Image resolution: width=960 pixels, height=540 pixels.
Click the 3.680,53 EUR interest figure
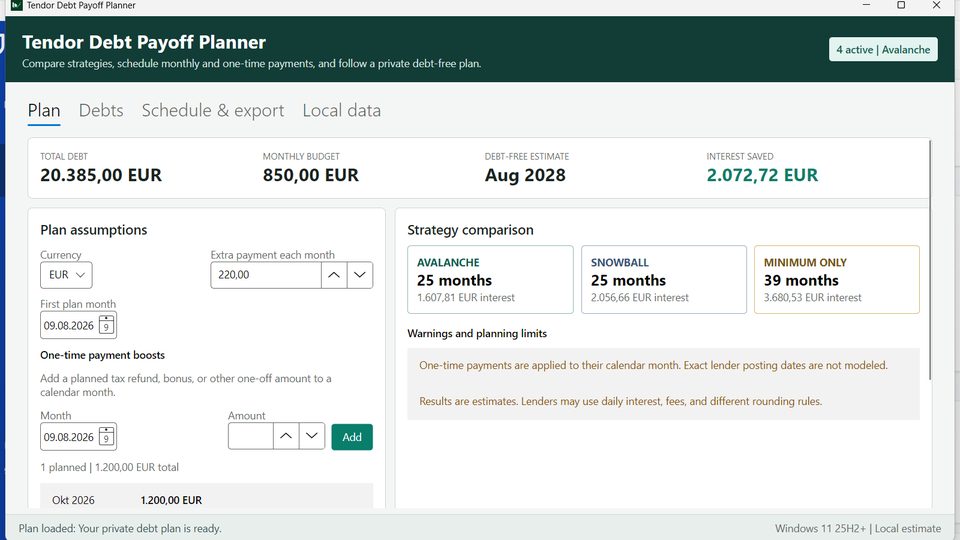pyautogui.click(x=812, y=298)
